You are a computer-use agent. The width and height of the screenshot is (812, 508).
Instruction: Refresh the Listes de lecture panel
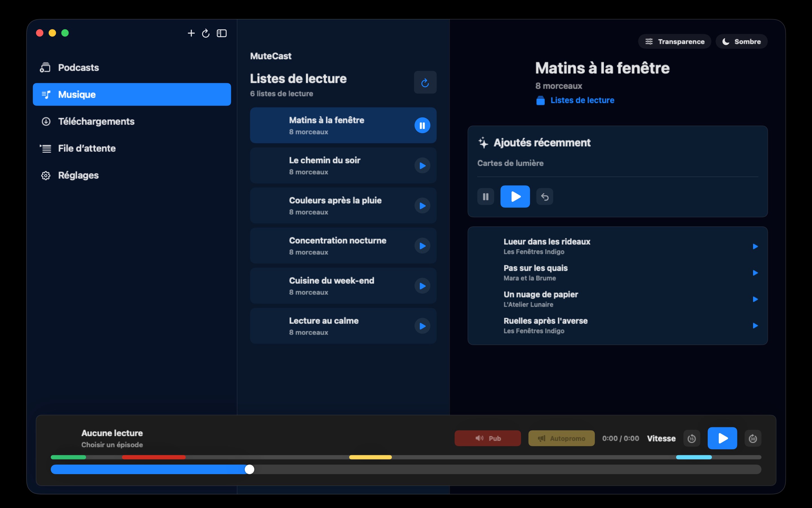(x=425, y=82)
